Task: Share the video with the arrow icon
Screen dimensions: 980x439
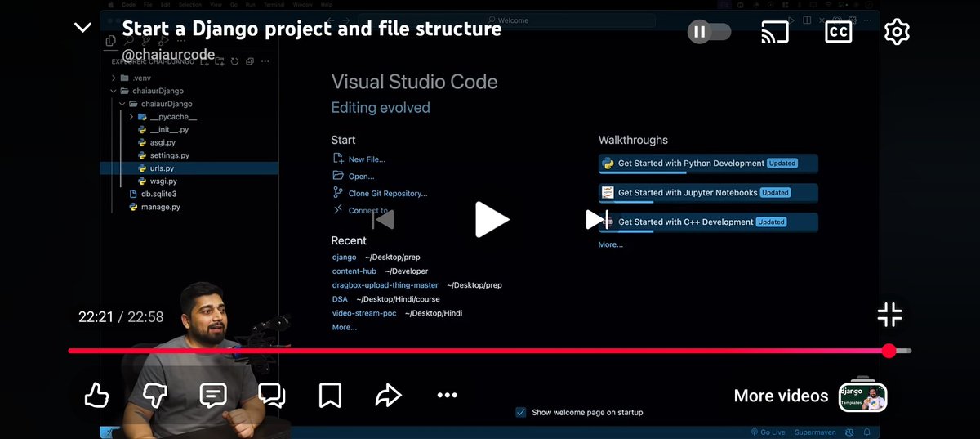Action: click(388, 396)
